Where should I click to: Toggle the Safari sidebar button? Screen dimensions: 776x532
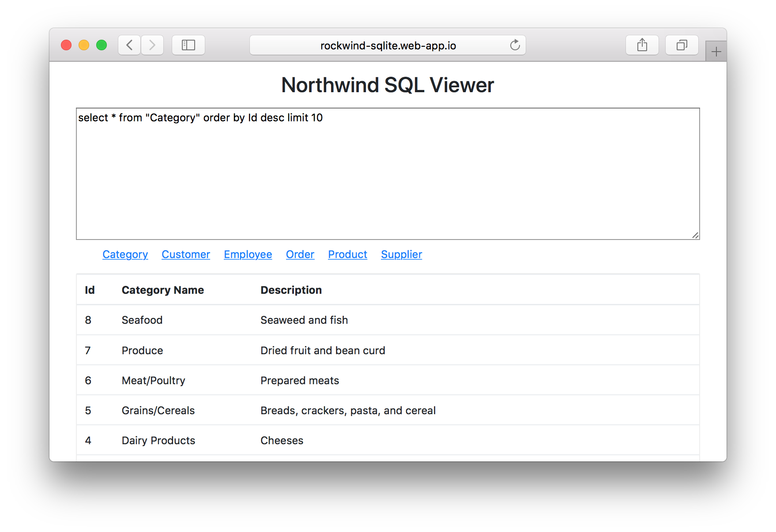point(188,45)
